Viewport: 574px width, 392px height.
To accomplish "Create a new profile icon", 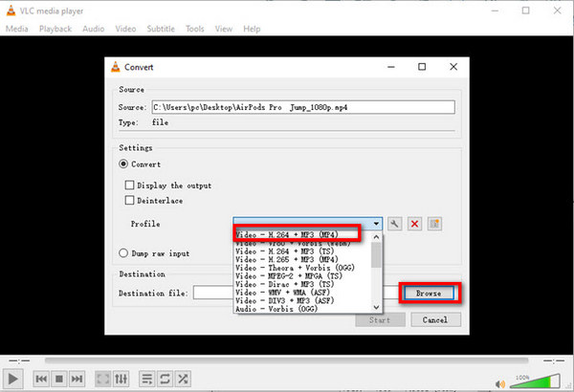I will (x=434, y=224).
